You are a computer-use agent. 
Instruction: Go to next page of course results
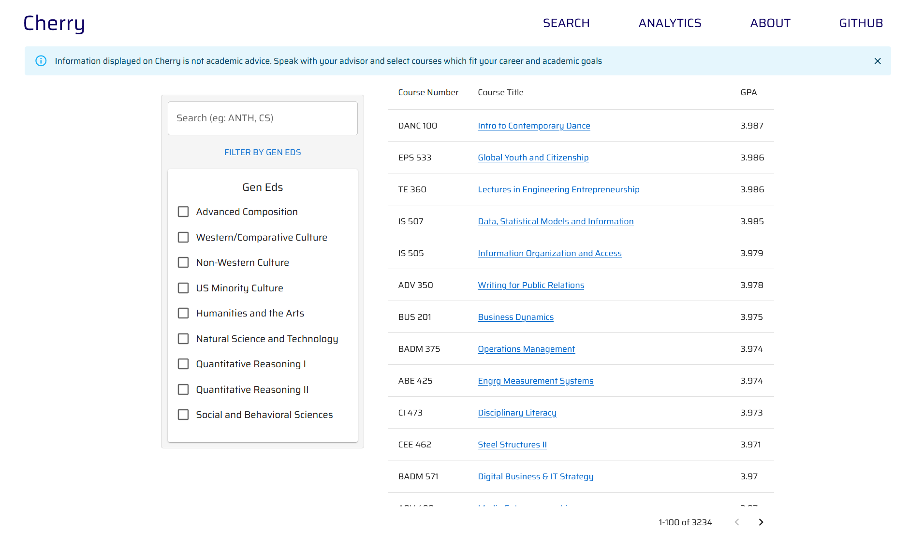tap(761, 522)
